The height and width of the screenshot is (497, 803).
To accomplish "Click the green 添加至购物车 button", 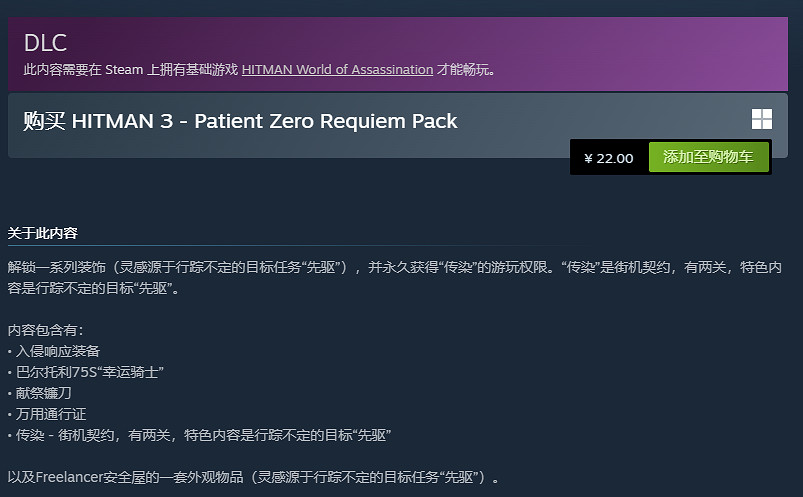I will click(x=708, y=157).
